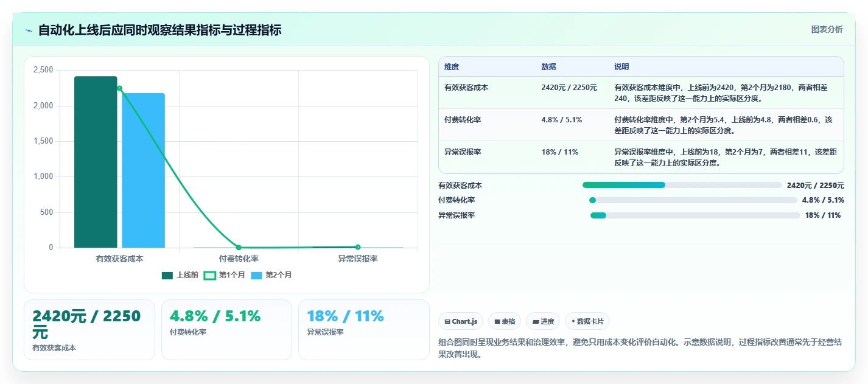Screen dimensions: 868x384
Task: Click the footer paragraph starting 组合图同时呈现
Action: [x=640, y=348]
